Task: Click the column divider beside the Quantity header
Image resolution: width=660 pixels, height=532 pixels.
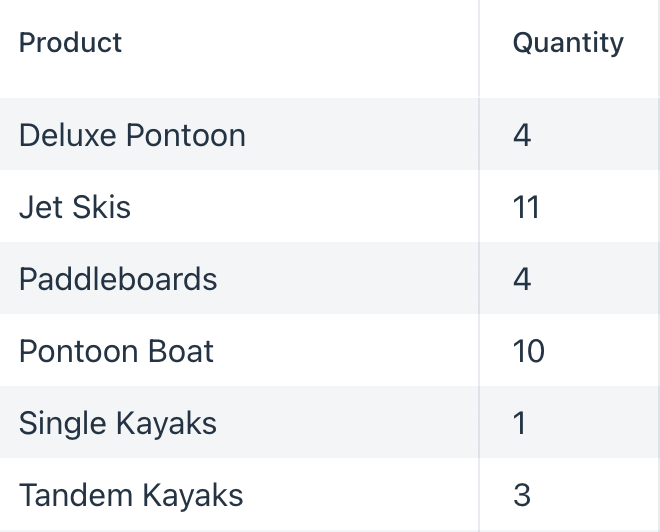Action: click(x=479, y=48)
